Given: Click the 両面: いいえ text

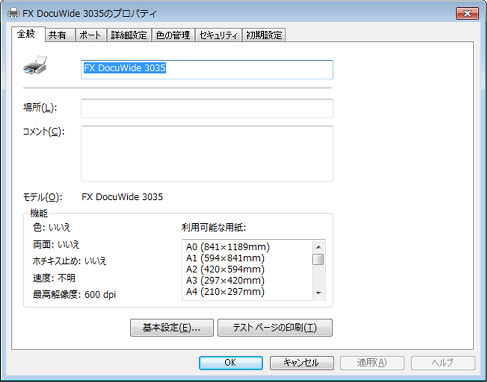Looking at the screenshot, I should click(56, 245).
